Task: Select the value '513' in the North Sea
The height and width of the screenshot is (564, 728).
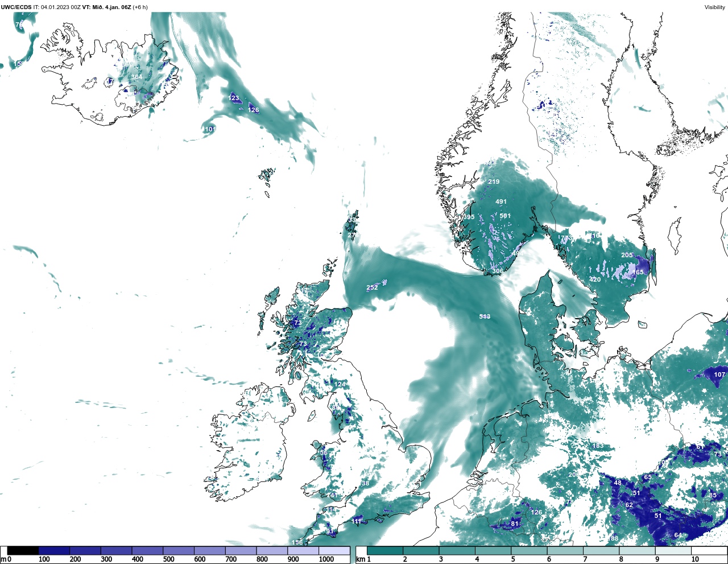Action: point(485,316)
